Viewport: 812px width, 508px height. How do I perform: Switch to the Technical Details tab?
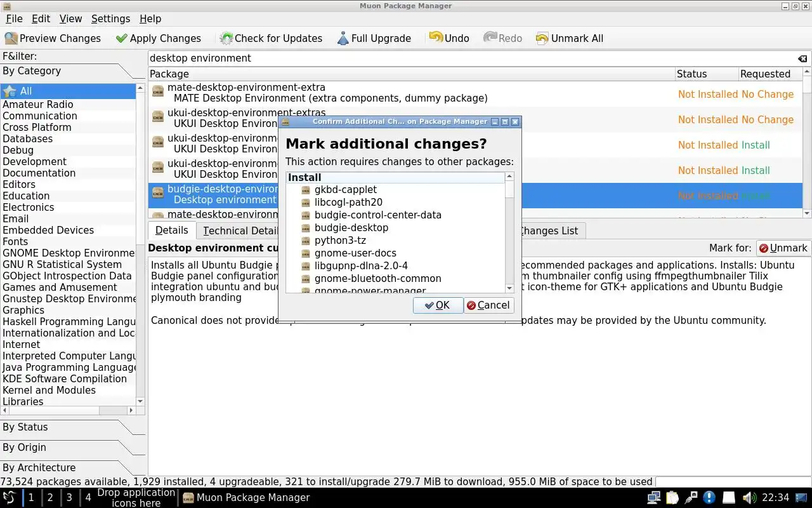pyautogui.click(x=240, y=231)
